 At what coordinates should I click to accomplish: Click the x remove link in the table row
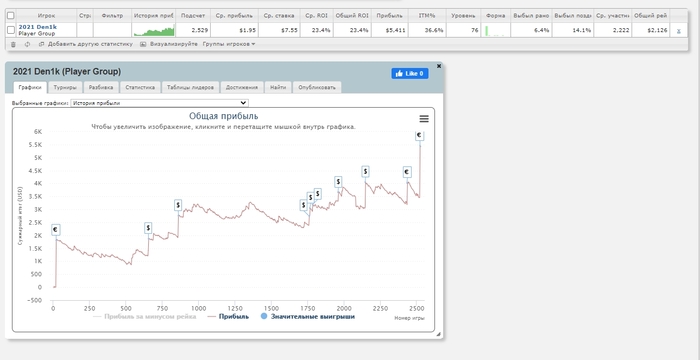coord(679,31)
